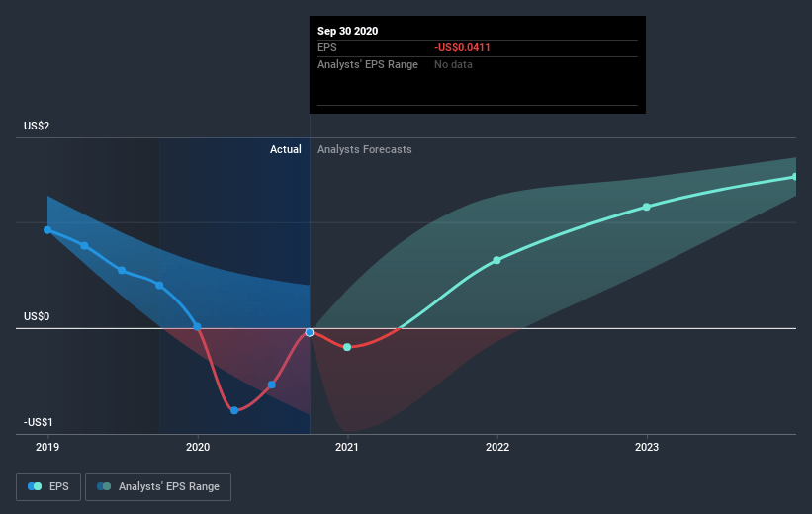Click the last forecast point at the right edge
The image size is (812, 514).
tap(794, 177)
